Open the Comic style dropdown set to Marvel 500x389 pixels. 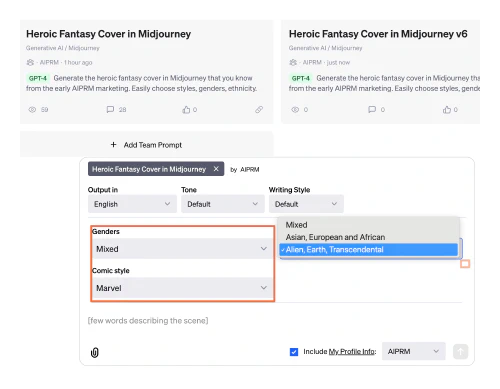182,288
